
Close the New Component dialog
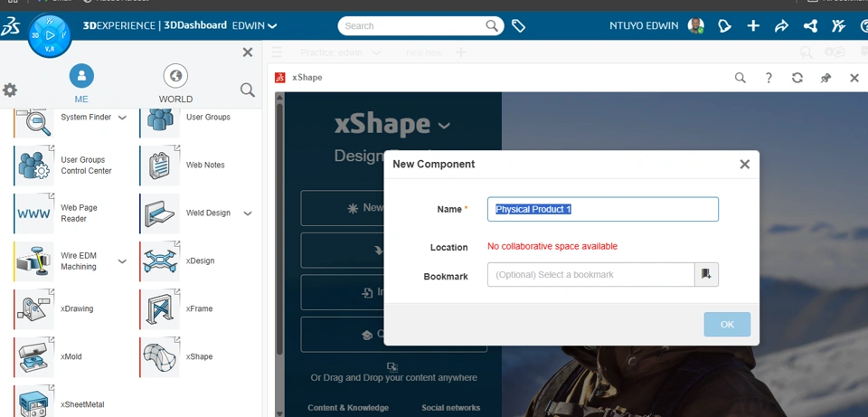pos(744,165)
